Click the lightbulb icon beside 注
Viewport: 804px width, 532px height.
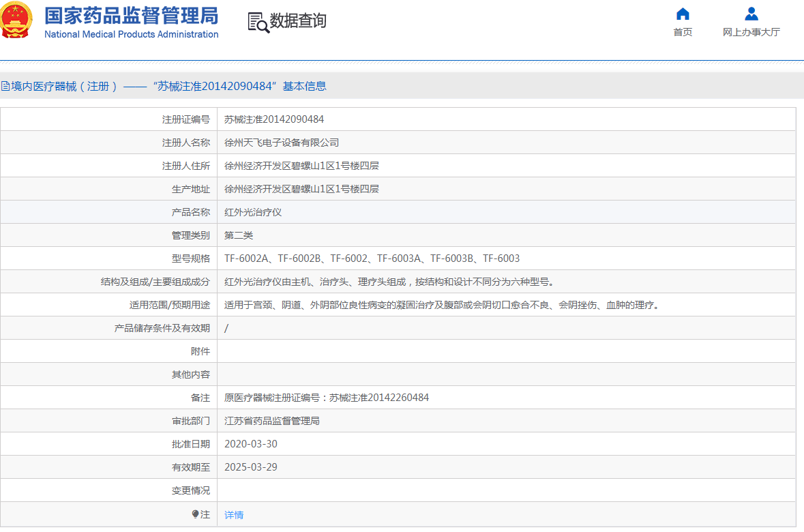[x=195, y=514]
